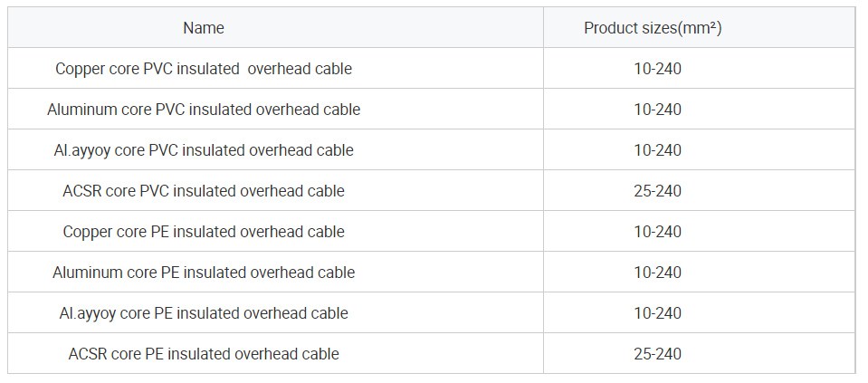The height and width of the screenshot is (383, 868).
Task: Click size 10-240 for Aluminum PE cable
Action: click(658, 273)
